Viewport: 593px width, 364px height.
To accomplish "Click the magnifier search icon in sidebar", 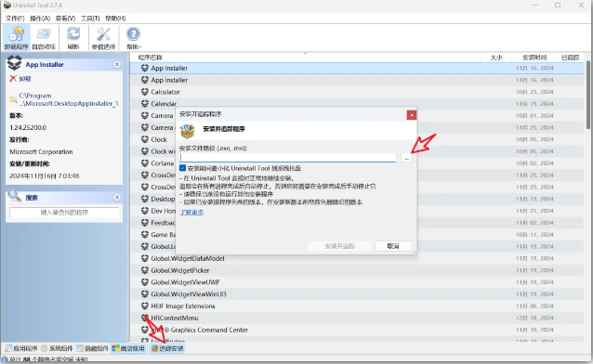I will 14,196.
